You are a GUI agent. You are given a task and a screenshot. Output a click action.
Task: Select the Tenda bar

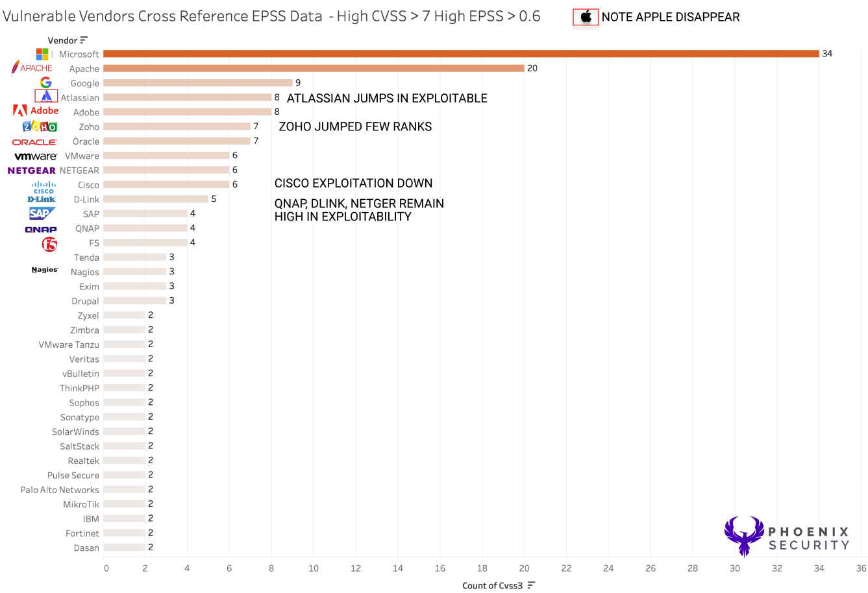point(134,257)
